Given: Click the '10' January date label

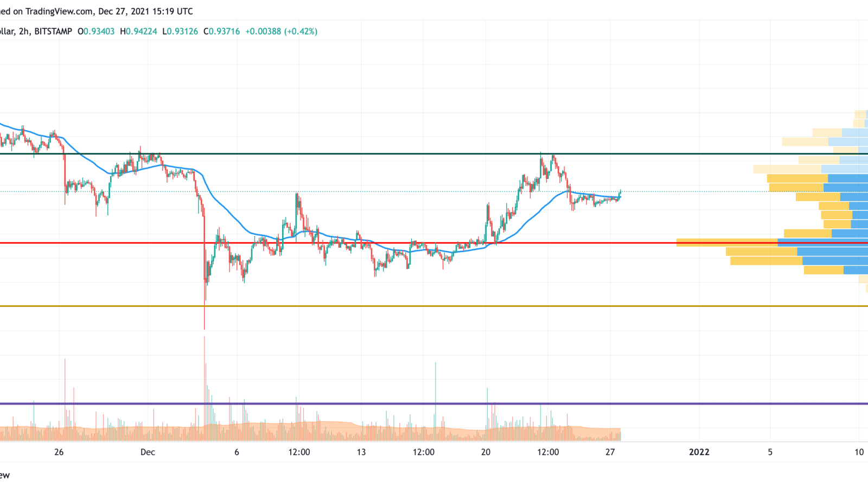Looking at the screenshot, I should click(859, 452).
